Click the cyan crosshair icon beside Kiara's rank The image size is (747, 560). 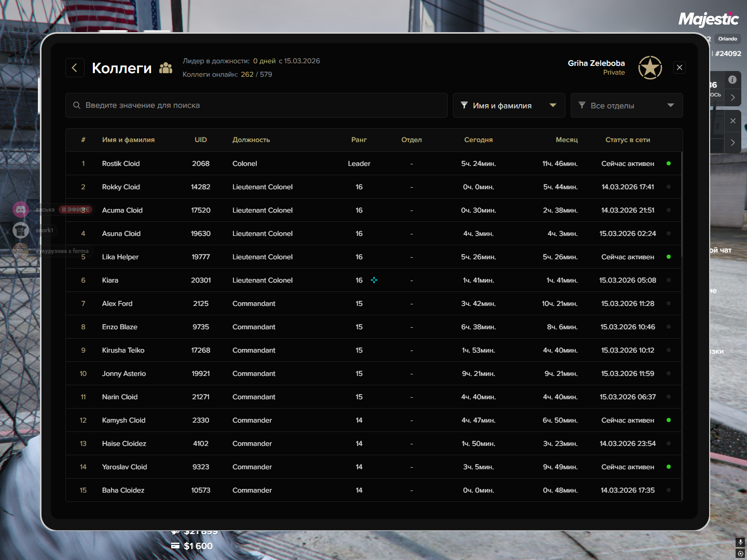(x=374, y=280)
